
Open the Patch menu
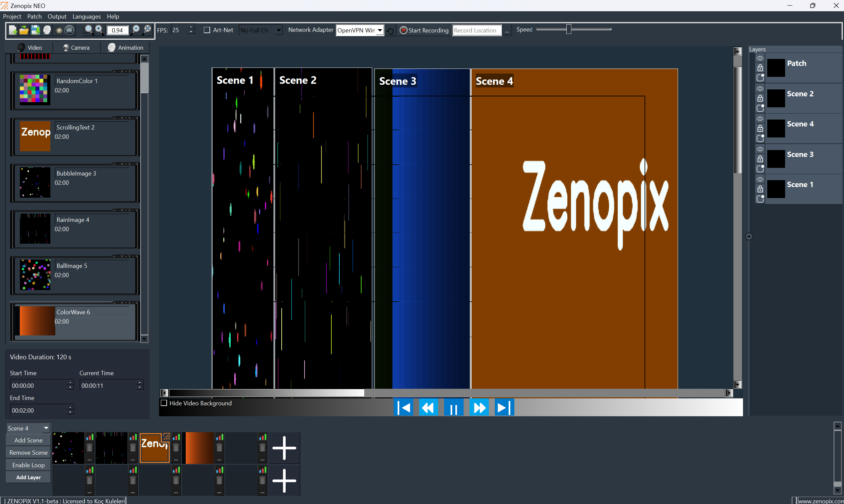click(34, 16)
